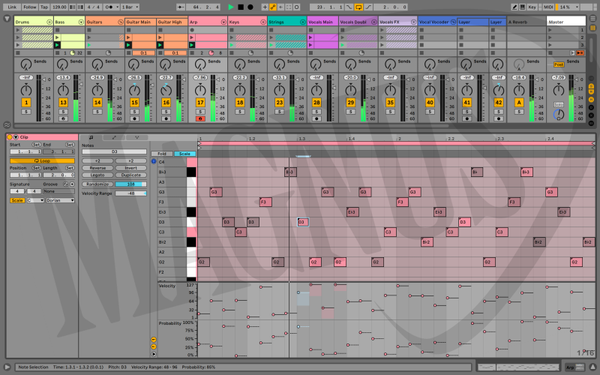Adjust the Master cue volume blue knob
Viewport: 600px width, 375px height.
click(558, 114)
